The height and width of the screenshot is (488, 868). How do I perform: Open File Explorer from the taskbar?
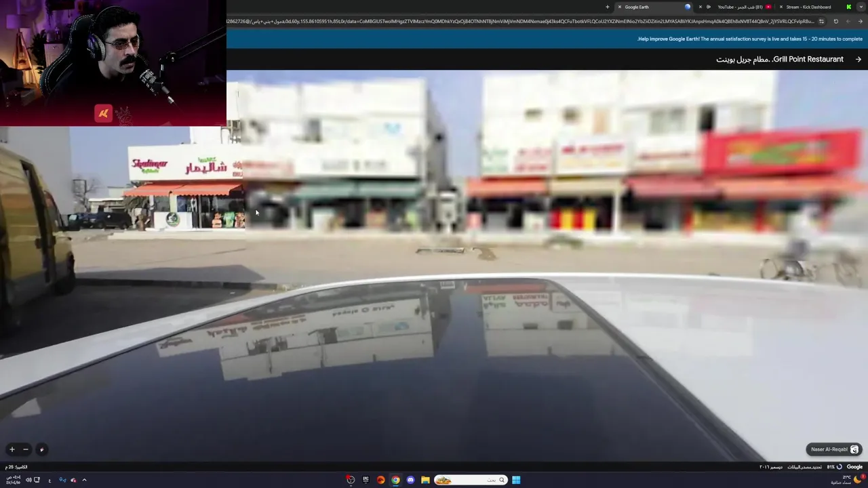(x=425, y=480)
